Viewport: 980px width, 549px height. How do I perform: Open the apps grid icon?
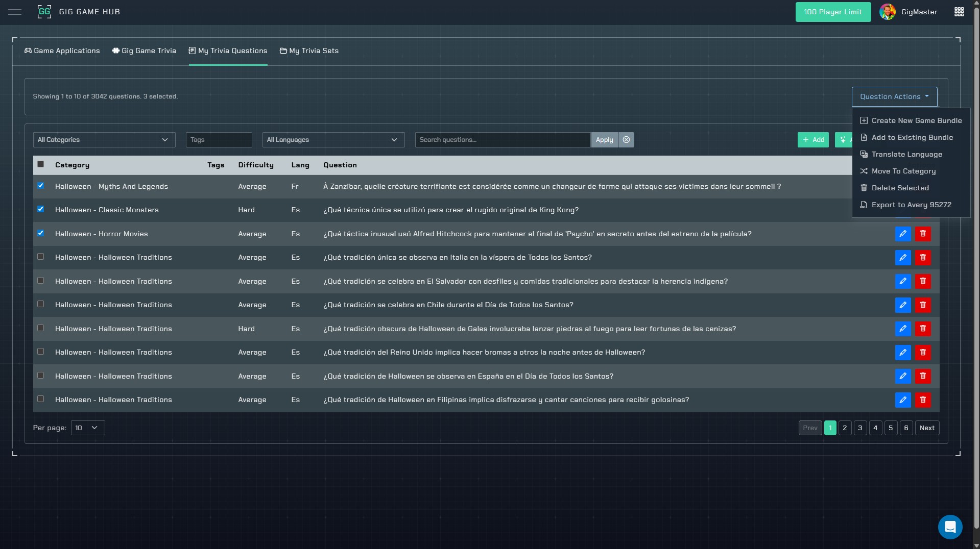(959, 12)
